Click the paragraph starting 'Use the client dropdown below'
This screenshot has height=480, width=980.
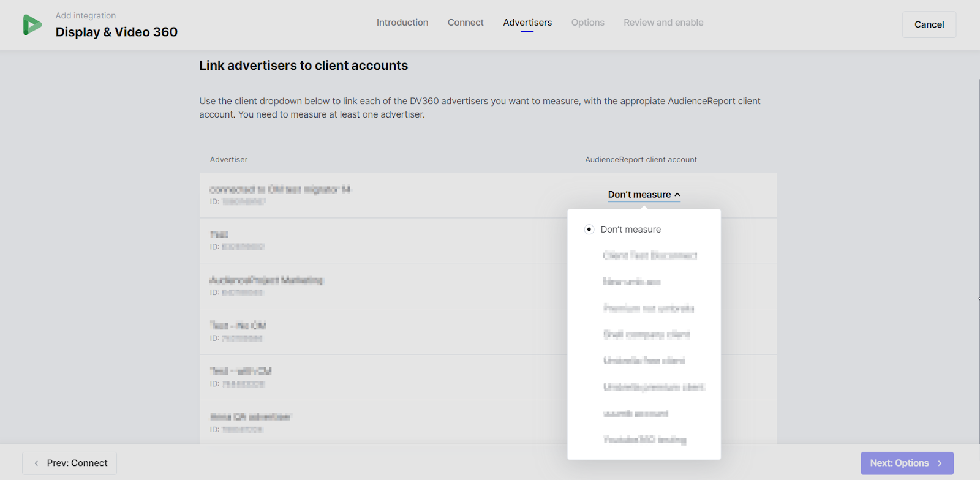(x=480, y=108)
